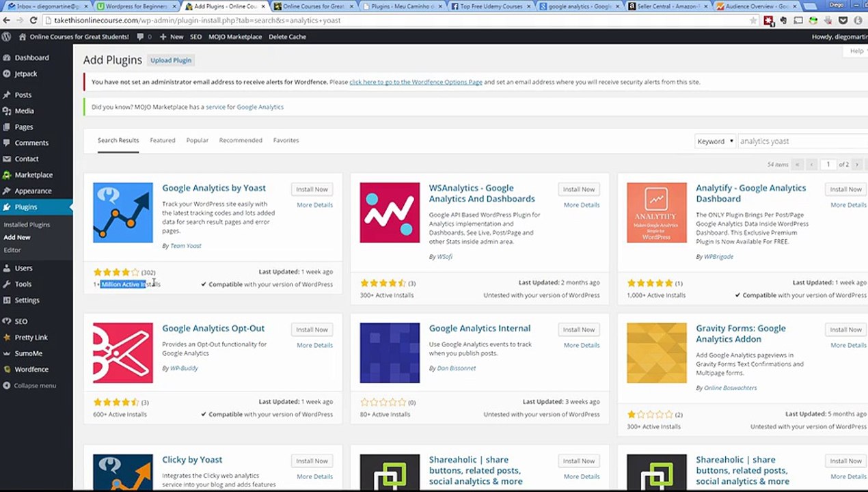Open Installed Plugins submenu item
The image size is (868, 492).
[27, 225]
